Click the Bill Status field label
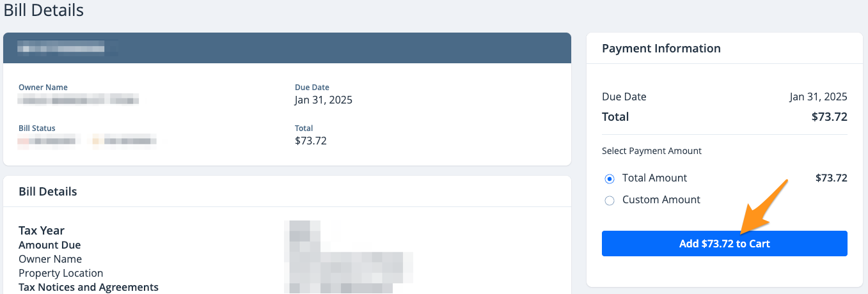 [36, 128]
